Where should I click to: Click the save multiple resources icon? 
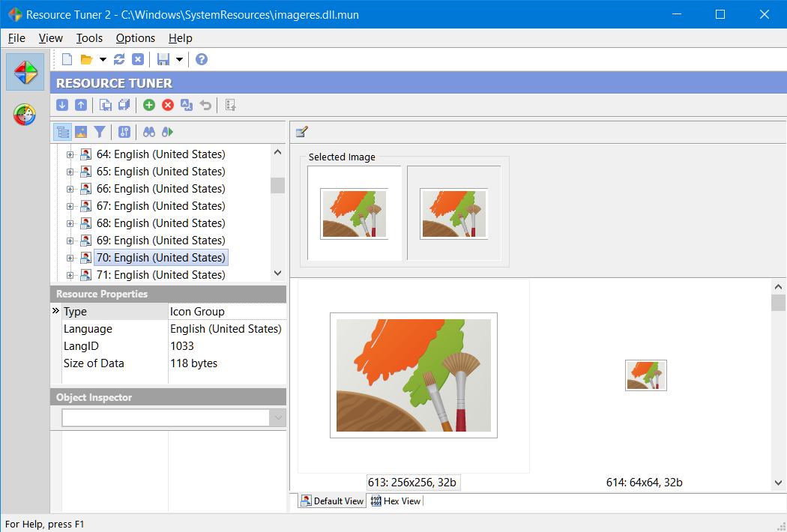point(124,105)
